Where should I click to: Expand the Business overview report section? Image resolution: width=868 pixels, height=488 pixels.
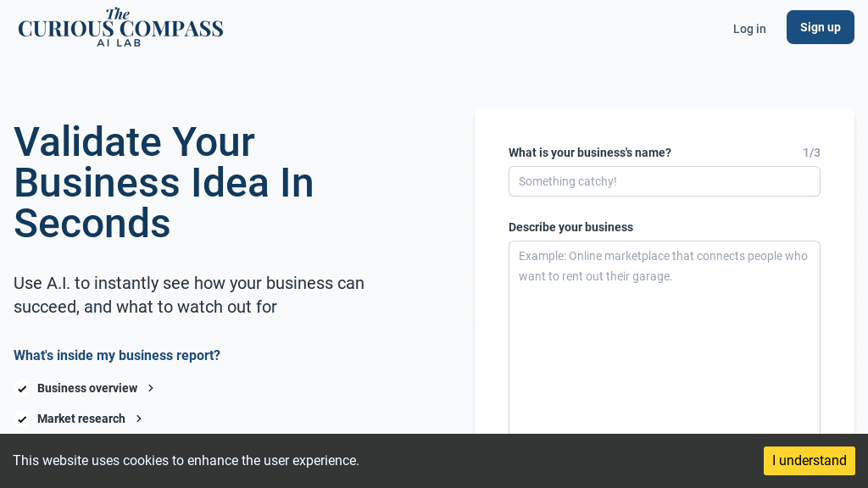[x=87, y=388]
